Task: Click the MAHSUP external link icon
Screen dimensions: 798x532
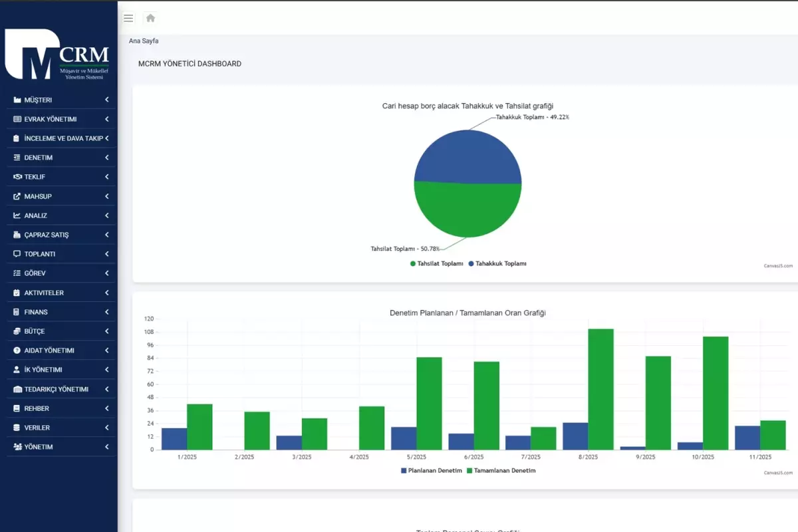Action: (17, 196)
